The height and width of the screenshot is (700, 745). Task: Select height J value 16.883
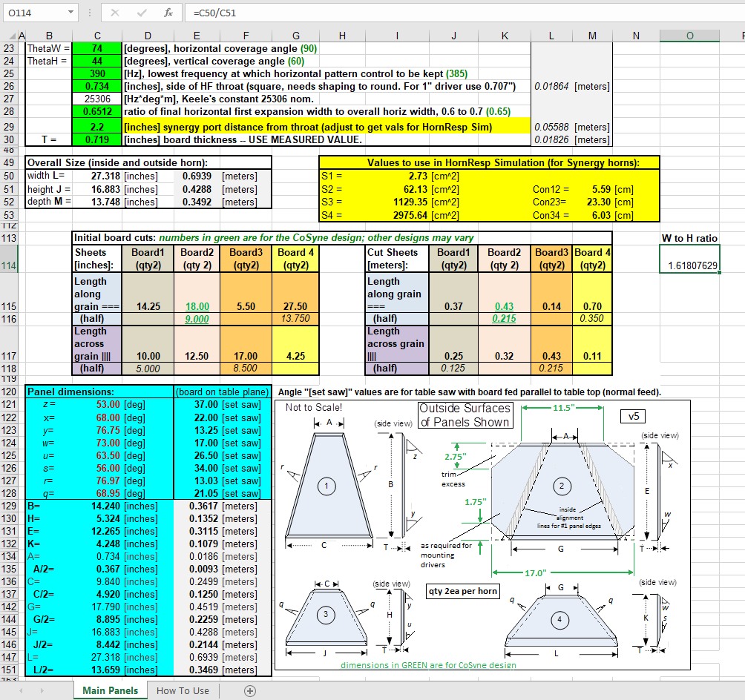pos(97,190)
